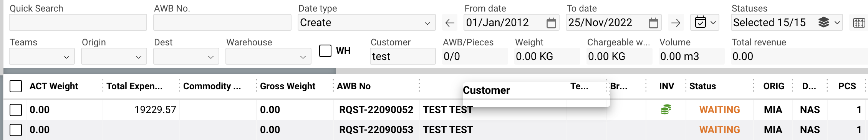
Task: Sort by the Status column header
Action: tap(702, 86)
